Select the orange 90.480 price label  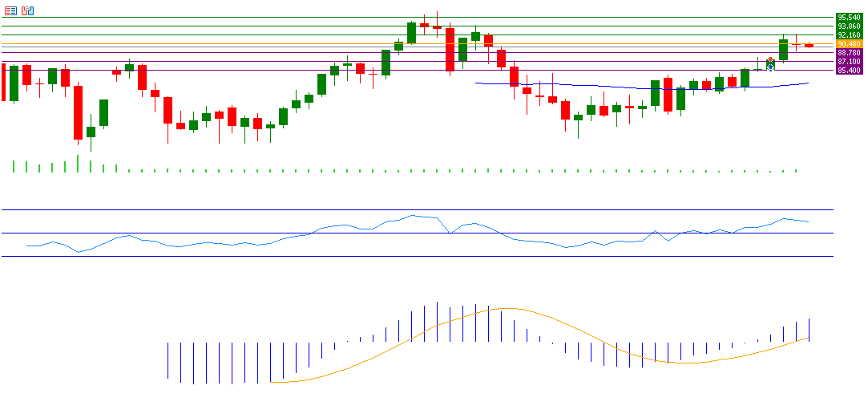pos(848,43)
